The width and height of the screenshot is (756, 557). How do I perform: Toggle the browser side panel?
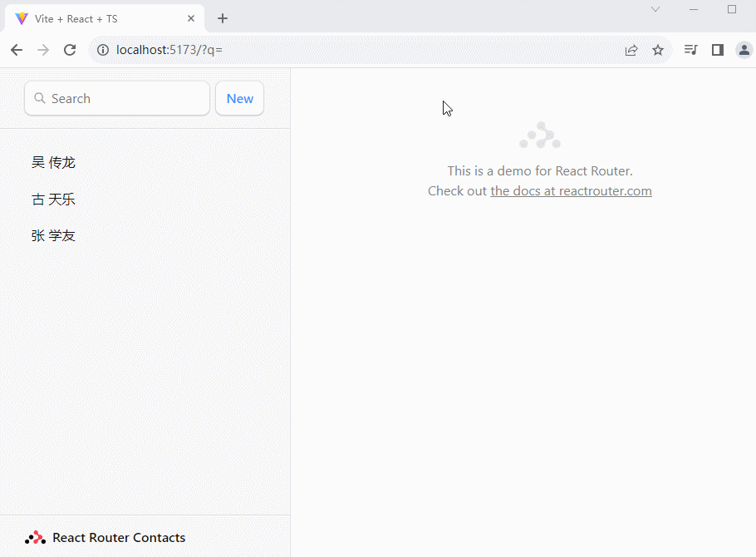(x=718, y=50)
